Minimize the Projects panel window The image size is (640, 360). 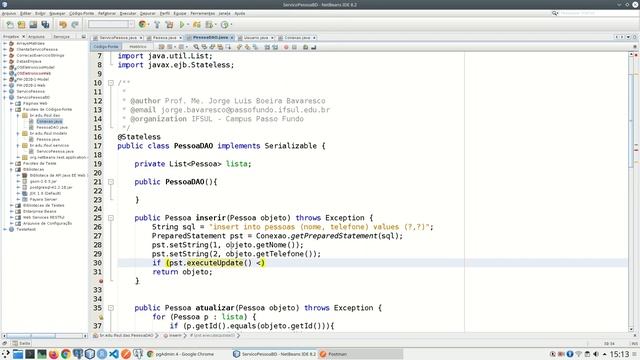[84, 37]
